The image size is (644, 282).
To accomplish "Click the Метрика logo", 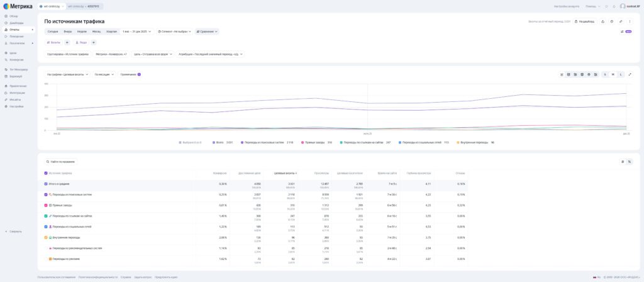I will [18, 6].
